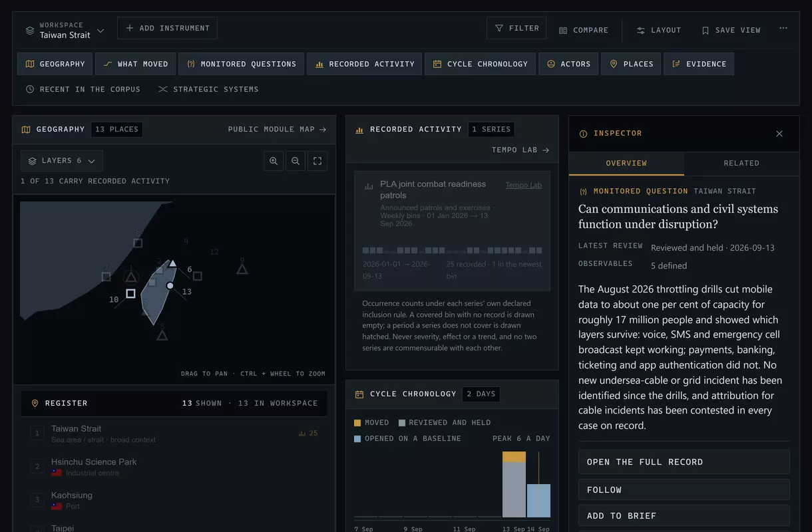Image resolution: width=812 pixels, height=532 pixels.
Task: Expand the Layers 6 dropdown
Action: click(x=62, y=161)
